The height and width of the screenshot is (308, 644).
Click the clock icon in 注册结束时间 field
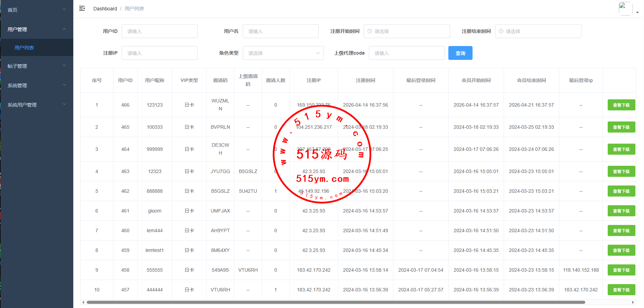501,31
